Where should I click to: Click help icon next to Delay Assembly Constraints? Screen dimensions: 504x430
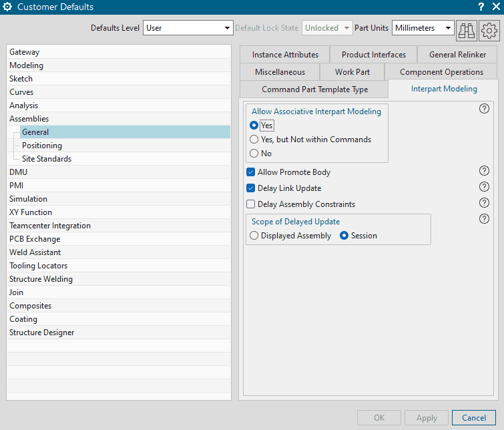[x=484, y=203]
